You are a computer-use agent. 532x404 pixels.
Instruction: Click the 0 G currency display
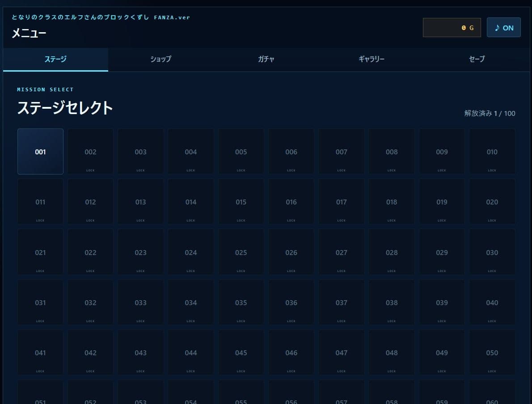pyautogui.click(x=452, y=27)
